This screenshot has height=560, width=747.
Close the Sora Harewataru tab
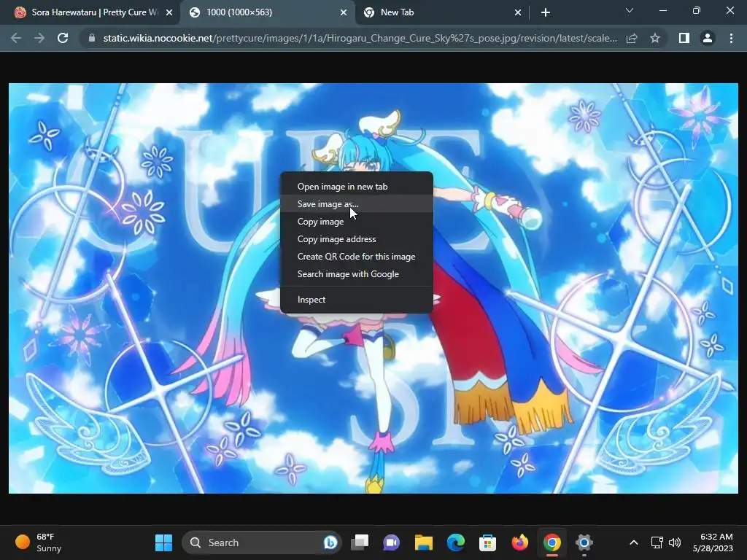coord(169,13)
